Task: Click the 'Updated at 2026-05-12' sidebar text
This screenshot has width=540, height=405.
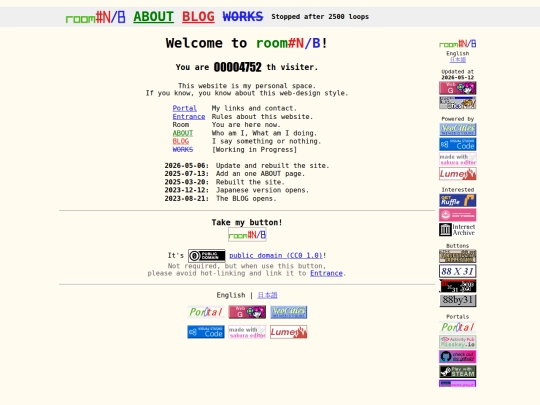Action: (458, 74)
